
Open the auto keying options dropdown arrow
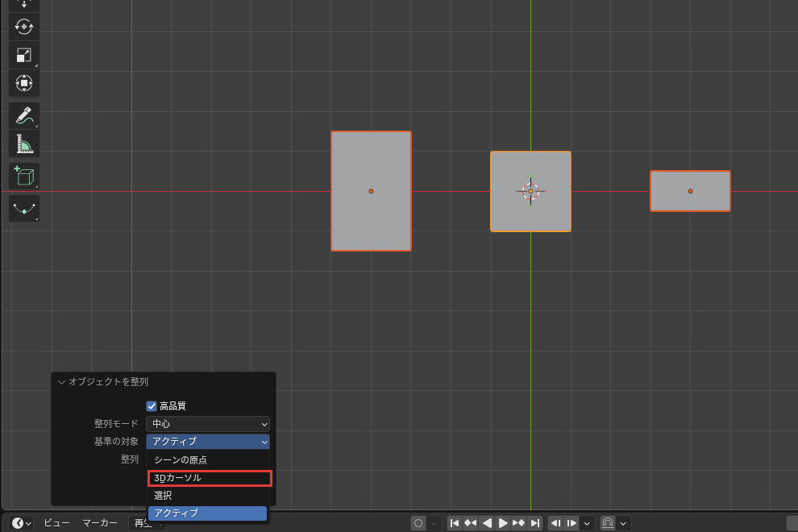tap(434, 523)
